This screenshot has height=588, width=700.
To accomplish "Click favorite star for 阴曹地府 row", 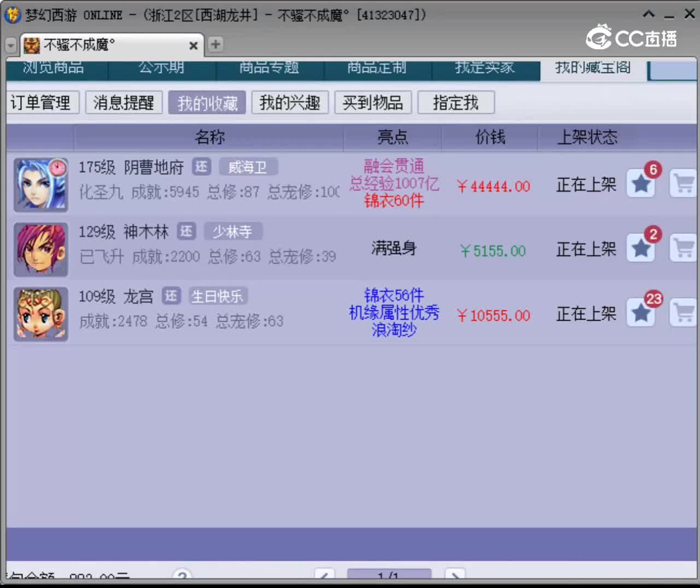I will tap(641, 184).
